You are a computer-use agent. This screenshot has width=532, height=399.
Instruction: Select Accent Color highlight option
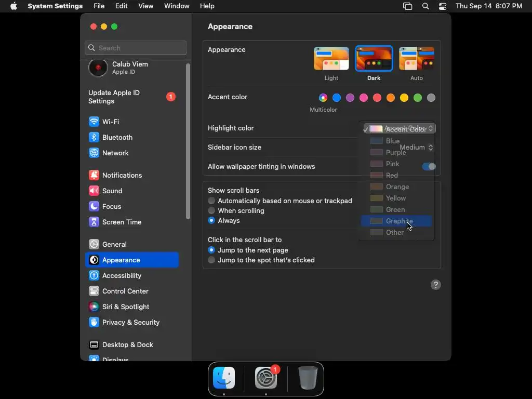[396, 129]
